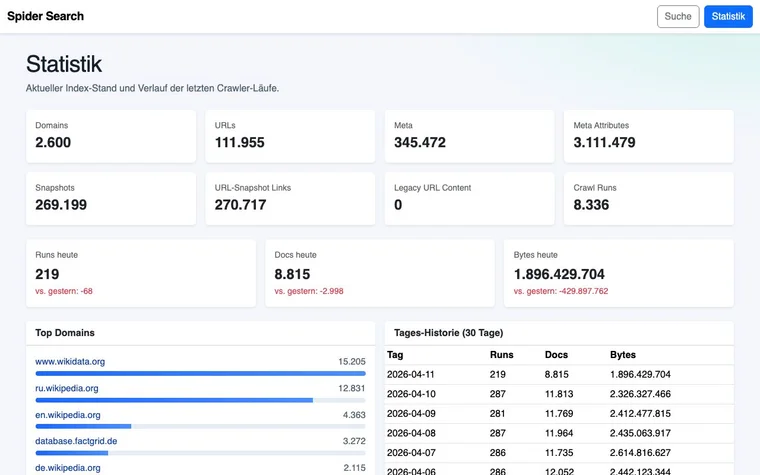Click the Statistik page heading

click(x=64, y=64)
